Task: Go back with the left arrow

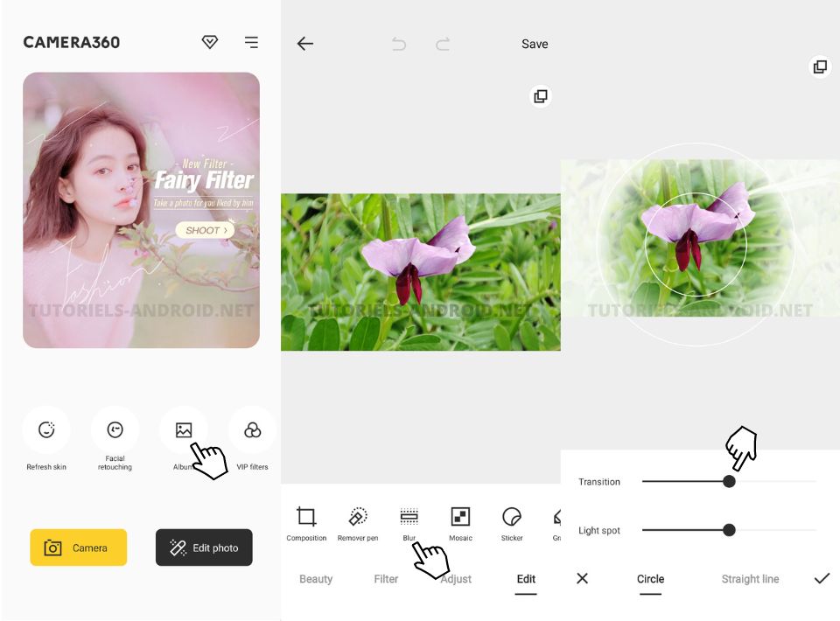Action: click(x=304, y=44)
